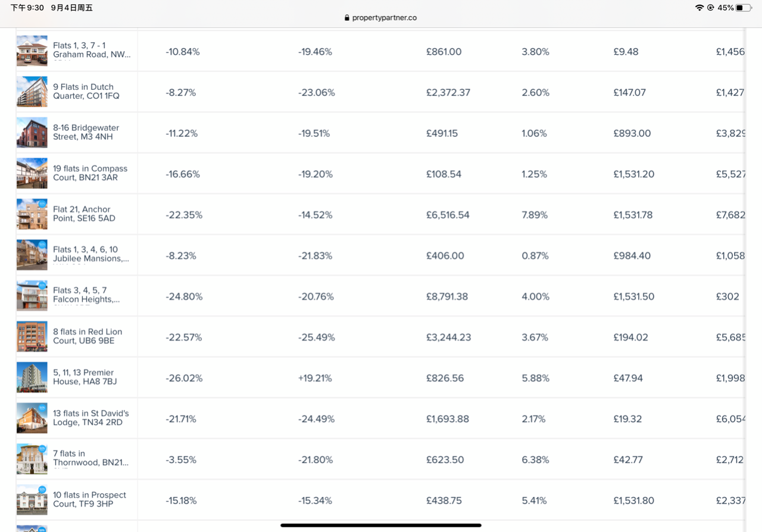Select the £406.00 cell
Image resolution: width=762 pixels, height=532 pixels.
tap(445, 256)
